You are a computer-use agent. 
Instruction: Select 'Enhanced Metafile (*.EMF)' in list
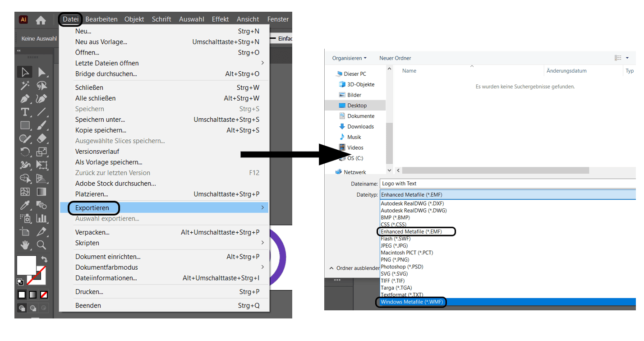[508, 232]
